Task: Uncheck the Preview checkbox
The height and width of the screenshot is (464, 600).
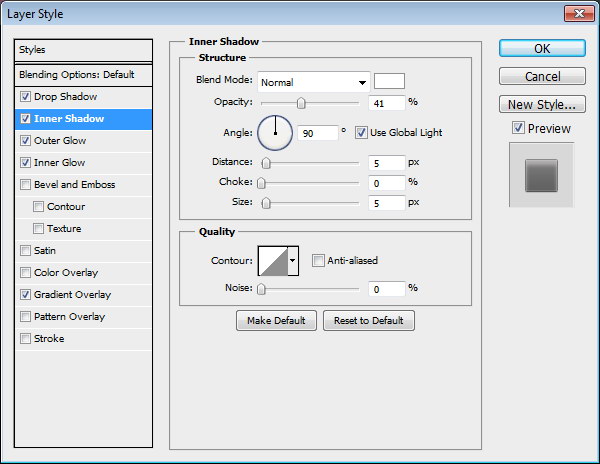Action: (518, 128)
